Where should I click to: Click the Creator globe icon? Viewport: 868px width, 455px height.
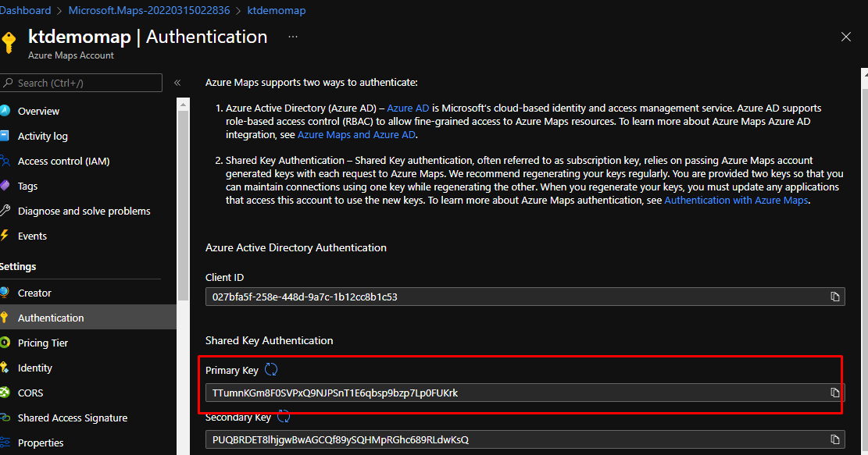5,293
